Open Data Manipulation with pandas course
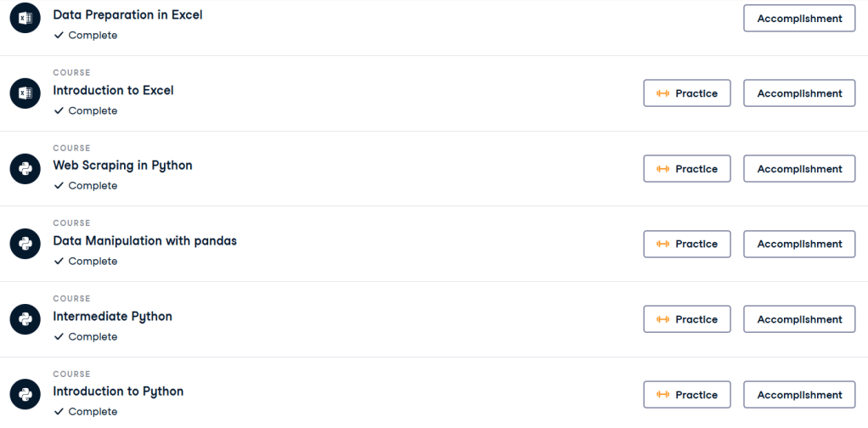 coord(144,240)
